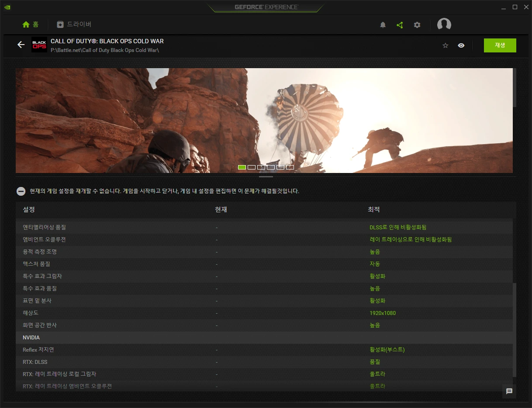Open the feedback chat icon
The image size is (532, 408).
pyautogui.click(x=509, y=391)
